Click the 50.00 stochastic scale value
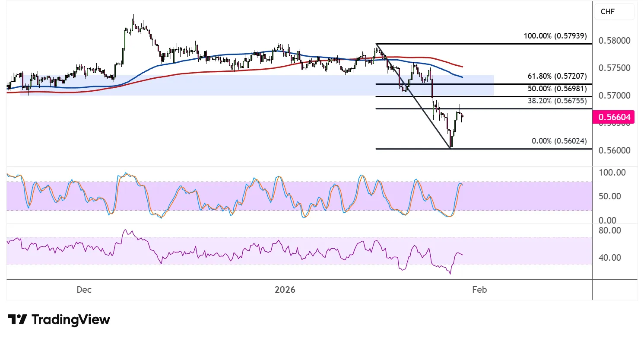The width and height of the screenshot is (644, 339). [611, 196]
